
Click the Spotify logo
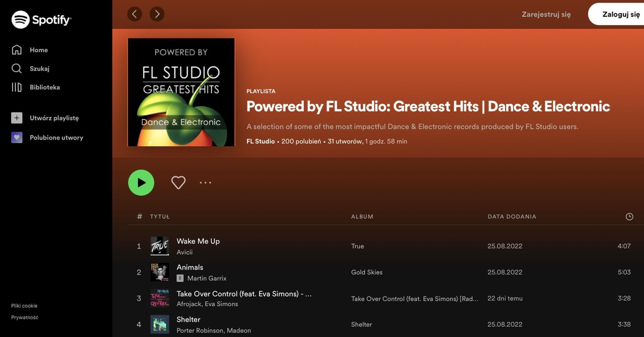coord(41,20)
